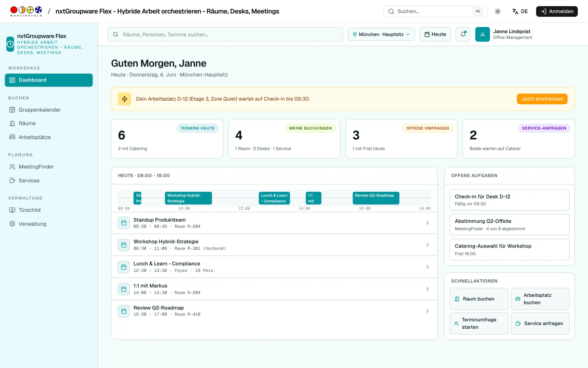The image size is (588, 368).
Task: Click calendar icon of Workshop Hybrid-Strategie
Action: pos(124,245)
